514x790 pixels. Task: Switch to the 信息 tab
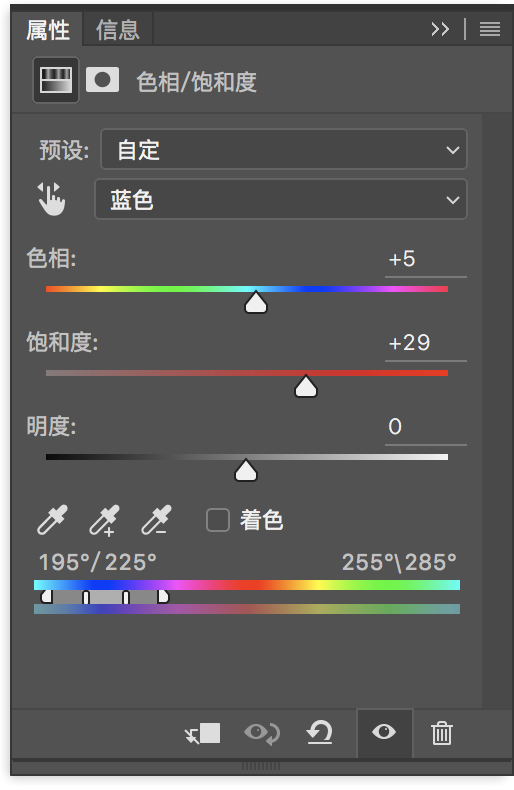(x=117, y=30)
